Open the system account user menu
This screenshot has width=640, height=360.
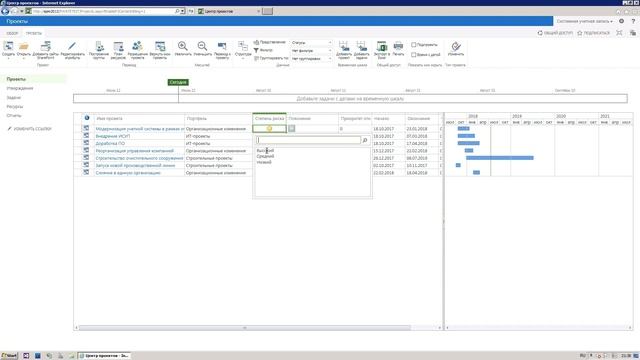pyautogui.click(x=584, y=21)
